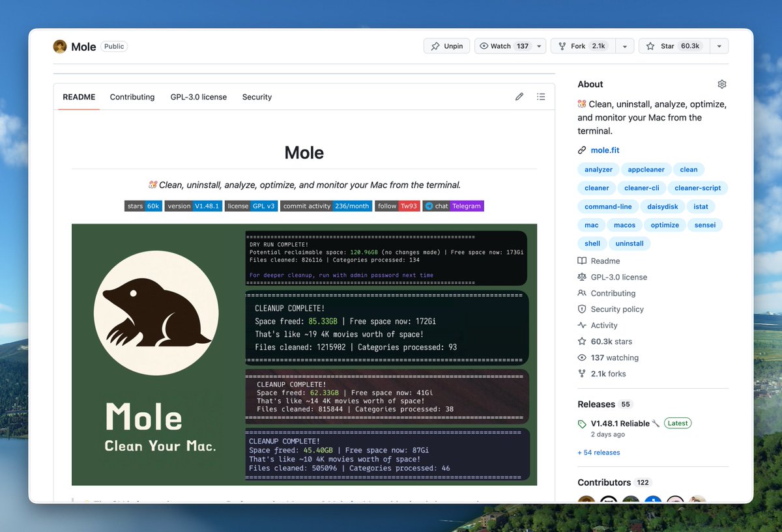Select the README tab
The height and width of the screenshot is (532, 782).
click(x=79, y=97)
